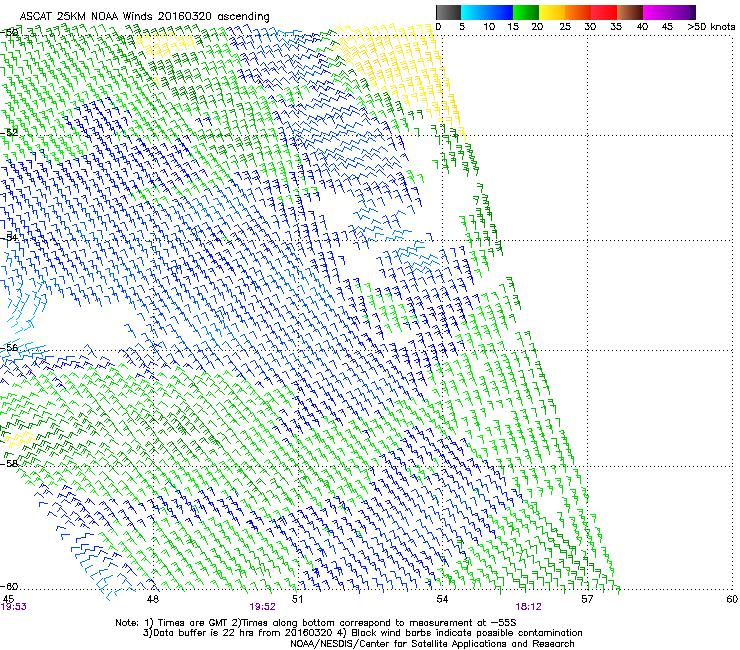Click the green 15-20 knots legend color

click(526, 12)
